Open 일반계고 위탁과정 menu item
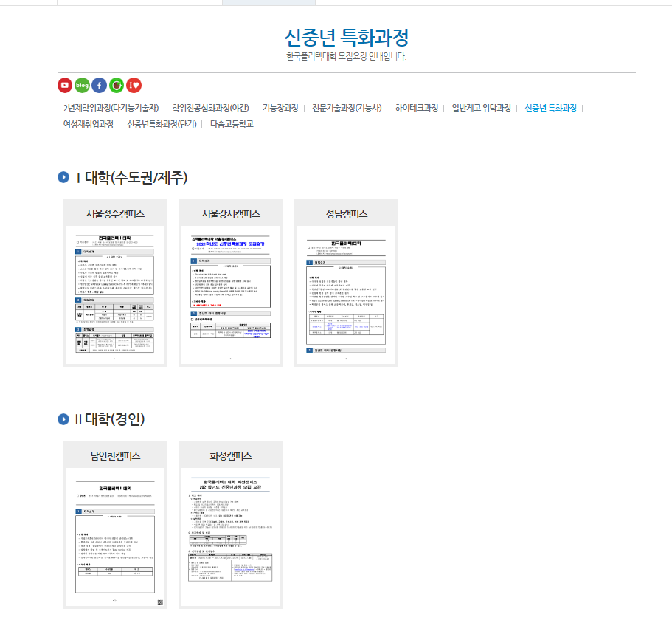 tap(481, 108)
